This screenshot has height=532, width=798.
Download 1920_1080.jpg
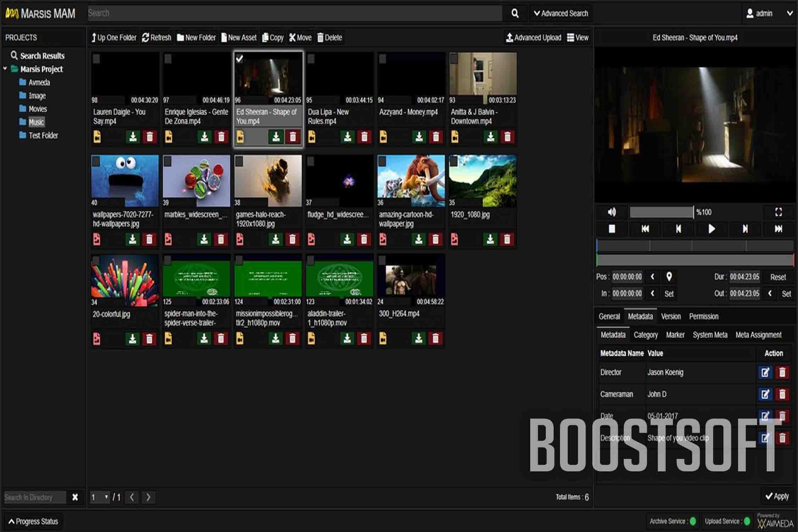point(490,239)
